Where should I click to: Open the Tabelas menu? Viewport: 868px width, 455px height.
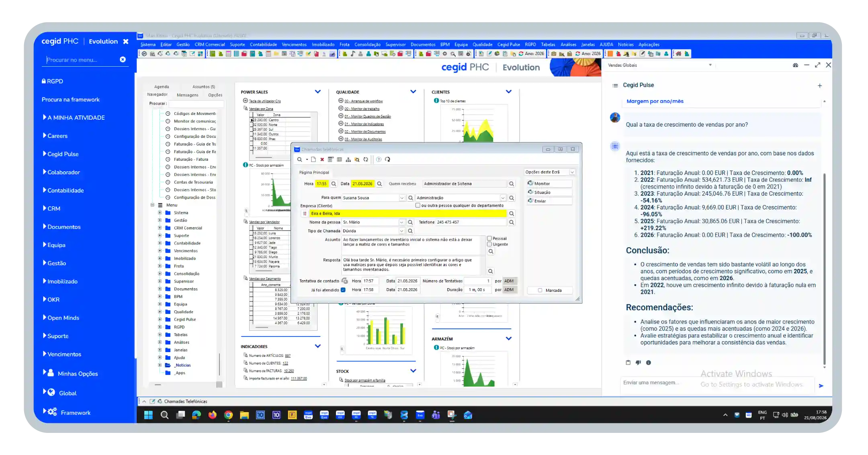click(548, 45)
